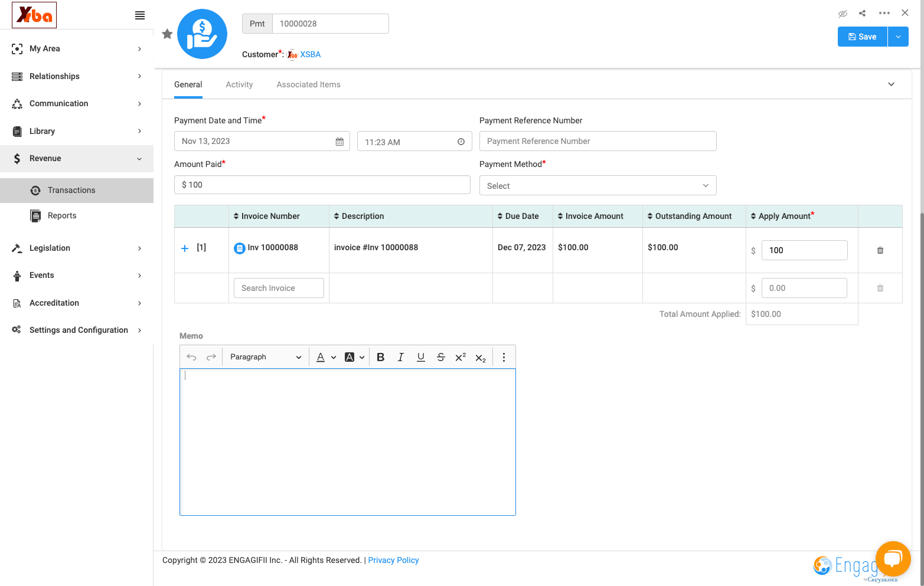
Task: Open the Payment Method select dropdown
Action: click(x=598, y=185)
